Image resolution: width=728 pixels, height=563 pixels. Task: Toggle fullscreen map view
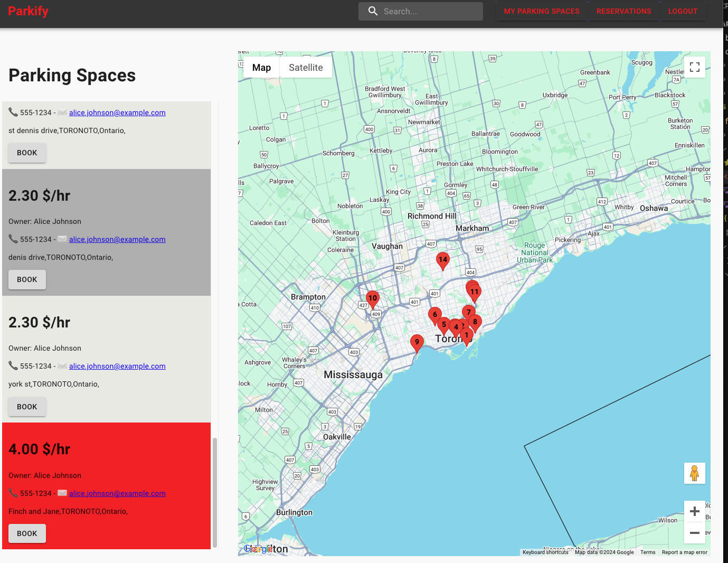pos(694,67)
